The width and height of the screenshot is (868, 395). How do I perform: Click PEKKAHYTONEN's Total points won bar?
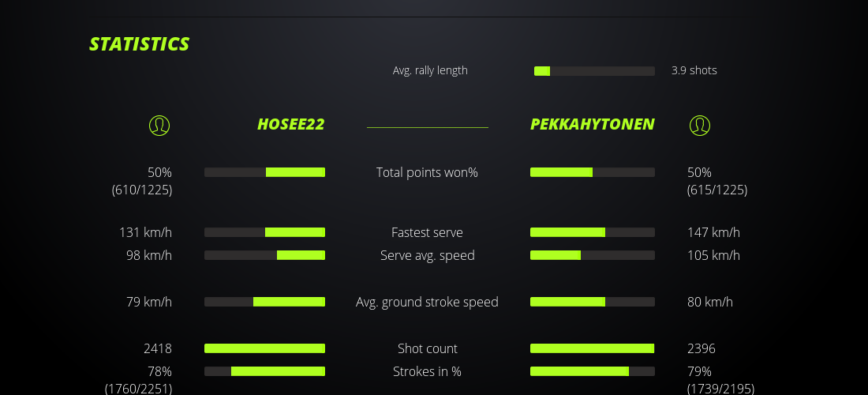point(592,172)
